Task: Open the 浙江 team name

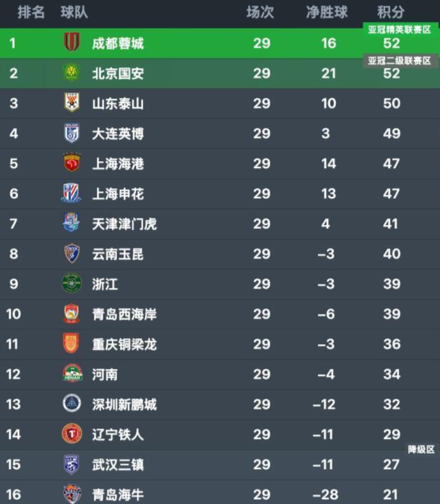Action: [105, 284]
